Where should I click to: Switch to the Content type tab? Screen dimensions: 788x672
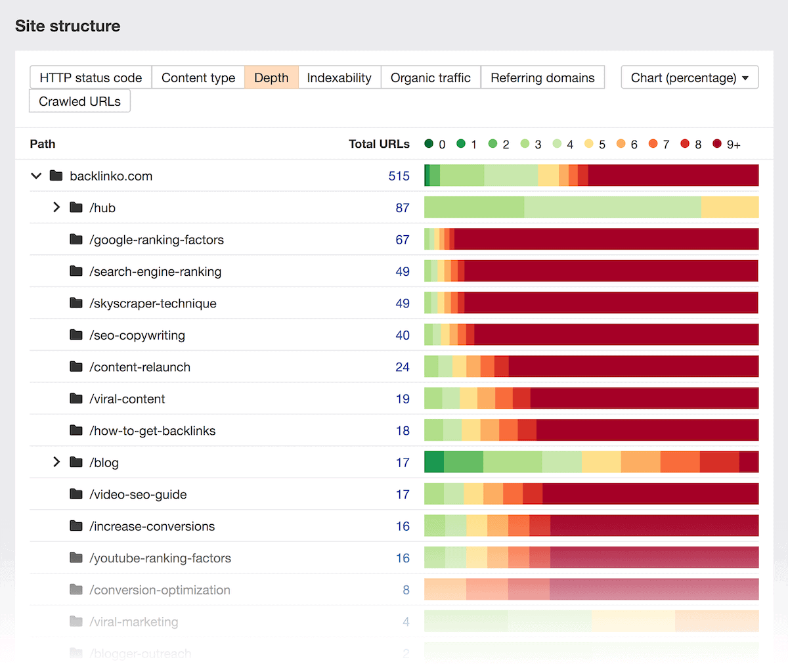198,78
